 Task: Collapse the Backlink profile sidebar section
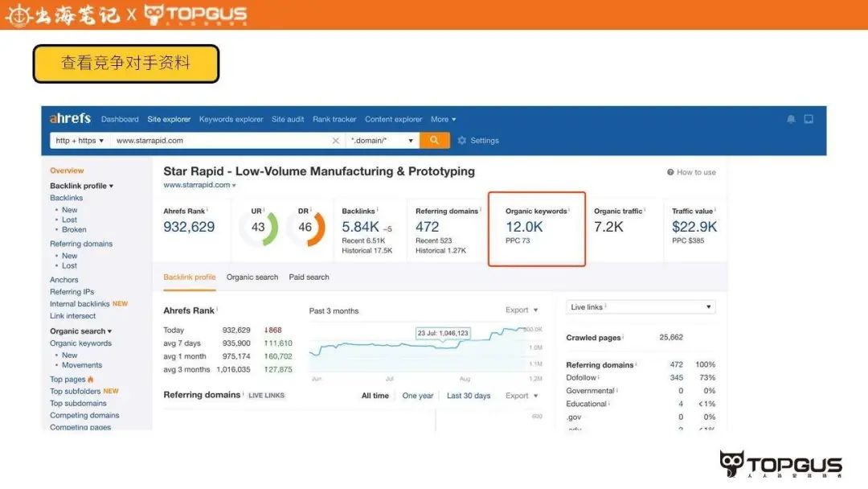coord(81,186)
